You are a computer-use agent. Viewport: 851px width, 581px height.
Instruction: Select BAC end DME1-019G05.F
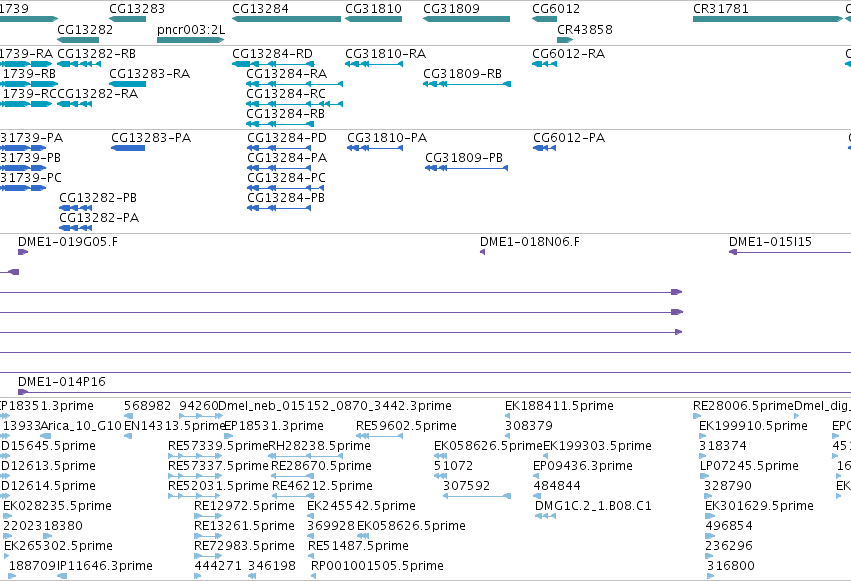pyautogui.click(x=23, y=252)
